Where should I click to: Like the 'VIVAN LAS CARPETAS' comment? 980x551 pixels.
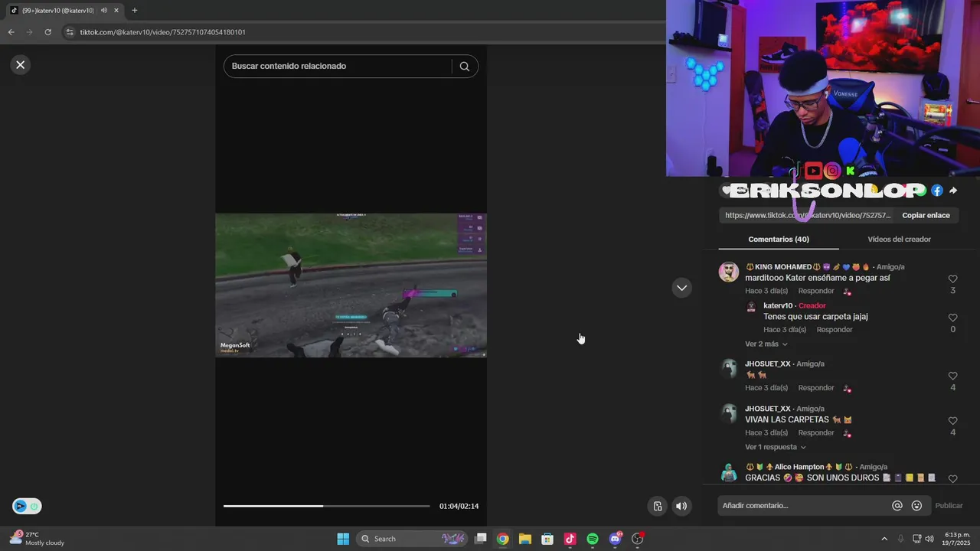click(952, 421)
